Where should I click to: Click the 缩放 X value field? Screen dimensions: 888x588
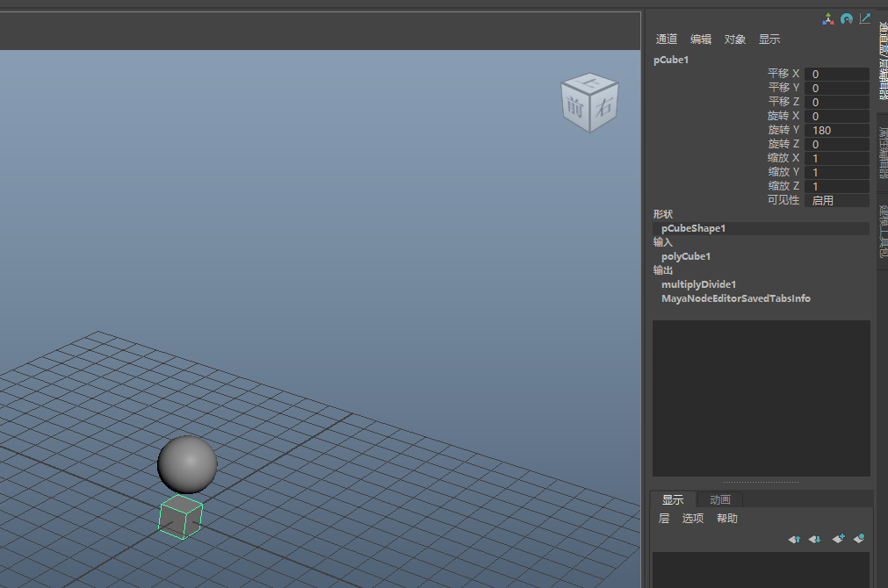pyautogui.click(x=836, y=159)
